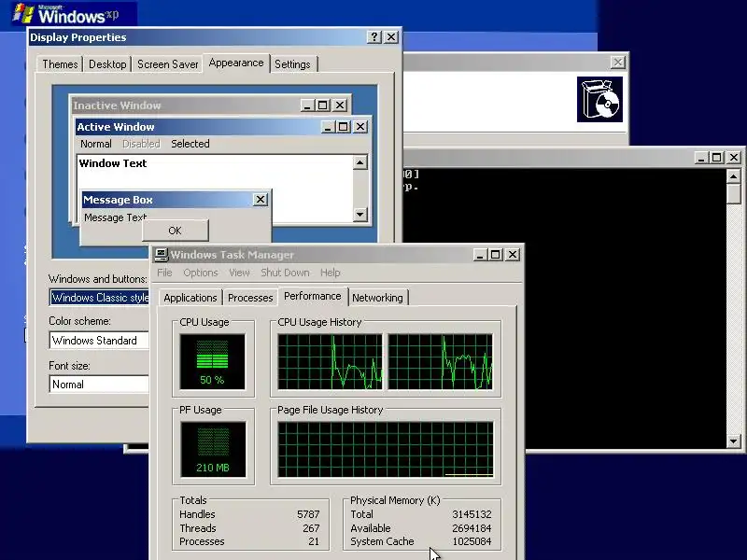Click the left CPU Usage History graph
This screenshot has height=560, width=747.
(331, 361)
